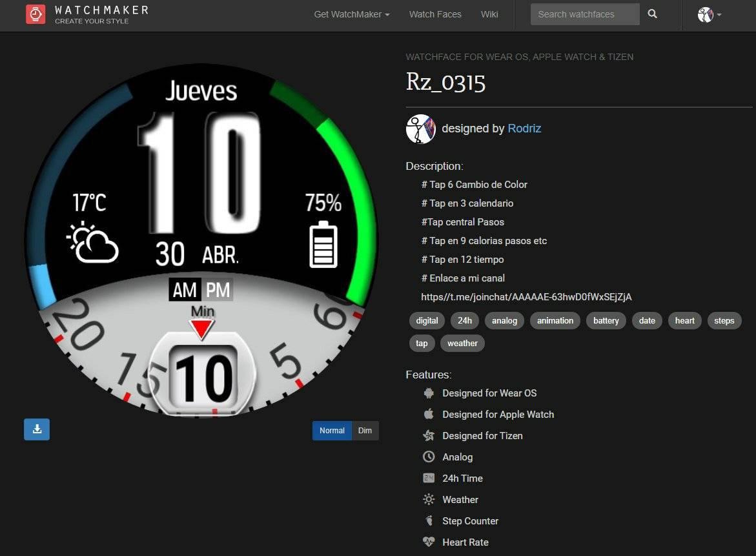Click the t.me joinchat URL text
Screen dimensions: 756x556
[526, 297]
